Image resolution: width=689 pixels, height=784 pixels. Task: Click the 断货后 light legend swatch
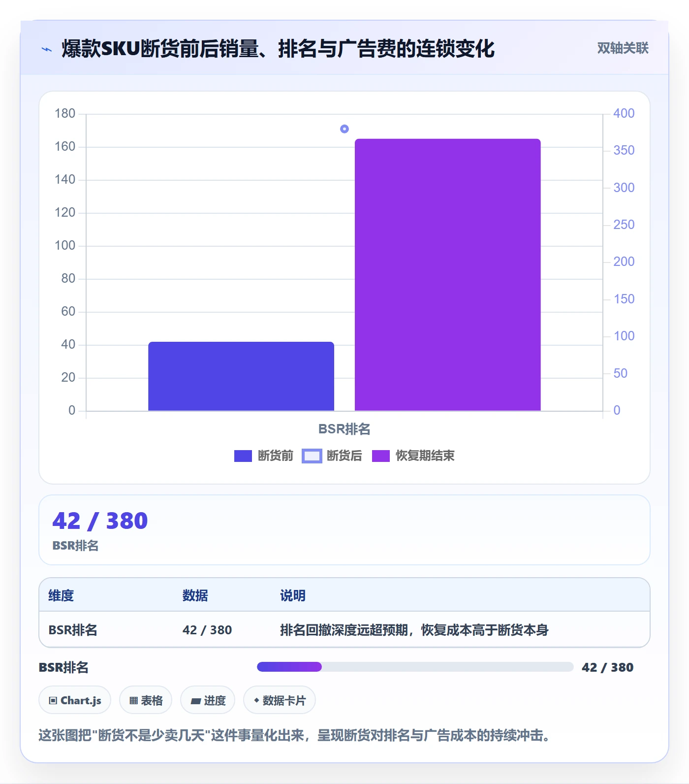312,456
